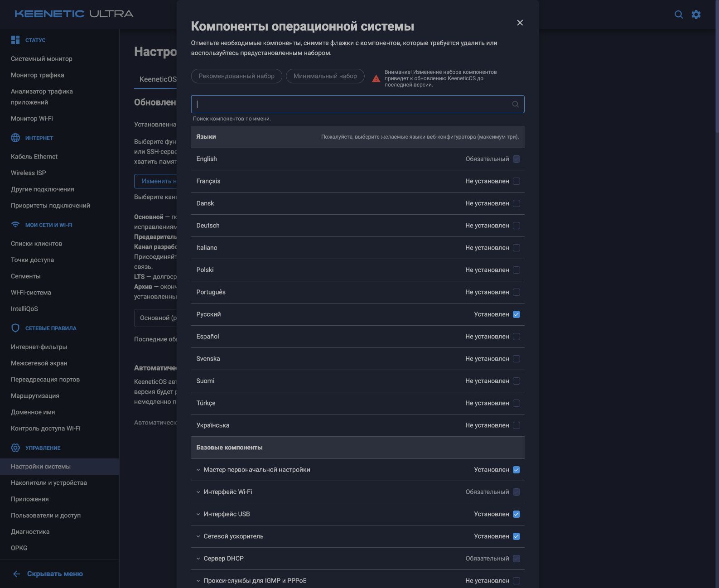Check the Українська language checkbox
The image size is (719, 588).
(x=516, y=425)
